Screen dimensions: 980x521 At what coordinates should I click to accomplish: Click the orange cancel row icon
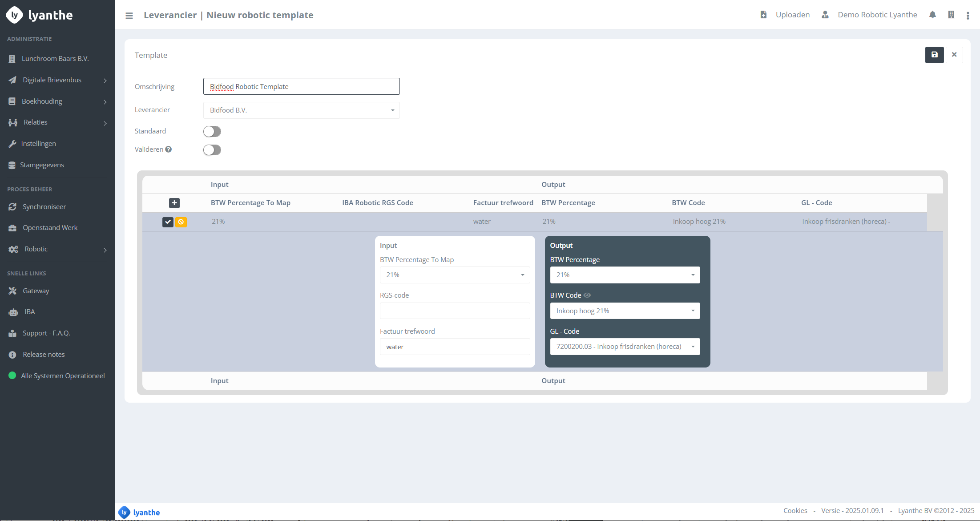coord(181,222)
